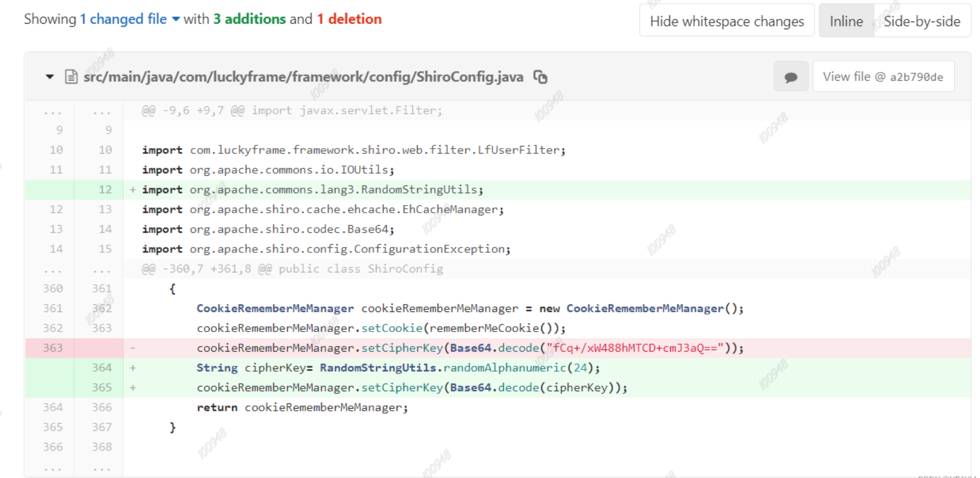
Task: Click the import ConfigurationException line
Action: tap(547, 249)
